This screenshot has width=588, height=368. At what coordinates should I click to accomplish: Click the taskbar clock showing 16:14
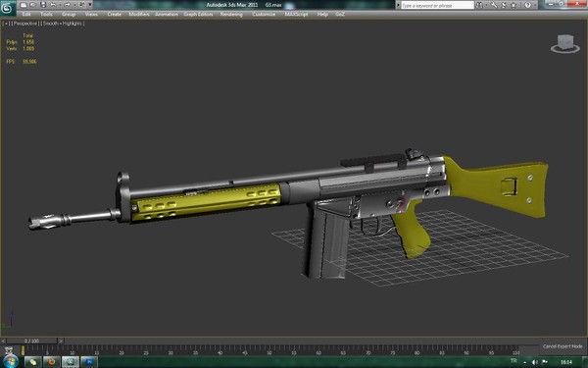[565, 362]
